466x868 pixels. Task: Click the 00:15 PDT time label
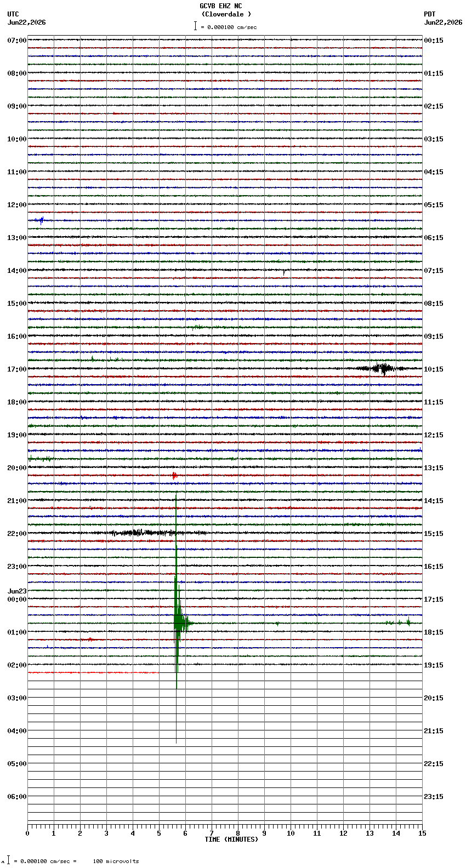[x=434, y=41]
